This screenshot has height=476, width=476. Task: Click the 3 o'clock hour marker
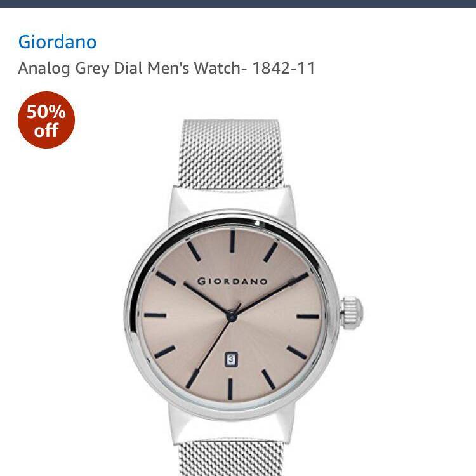(308, 316)
